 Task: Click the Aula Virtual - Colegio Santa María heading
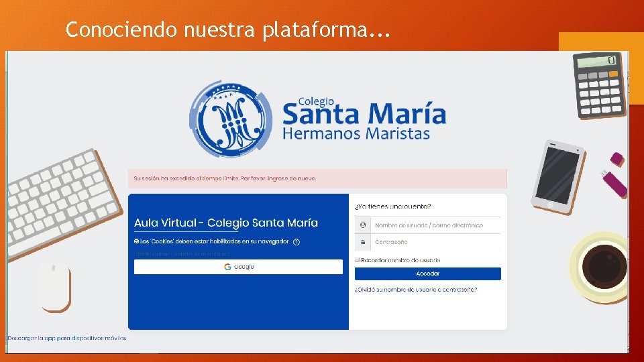[x=226, y=223]
